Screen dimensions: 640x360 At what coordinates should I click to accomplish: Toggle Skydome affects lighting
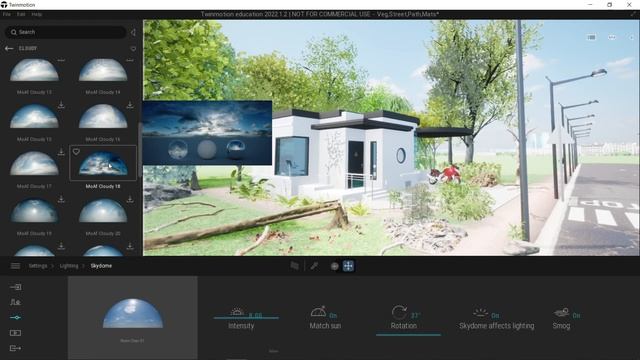point(496,318)
